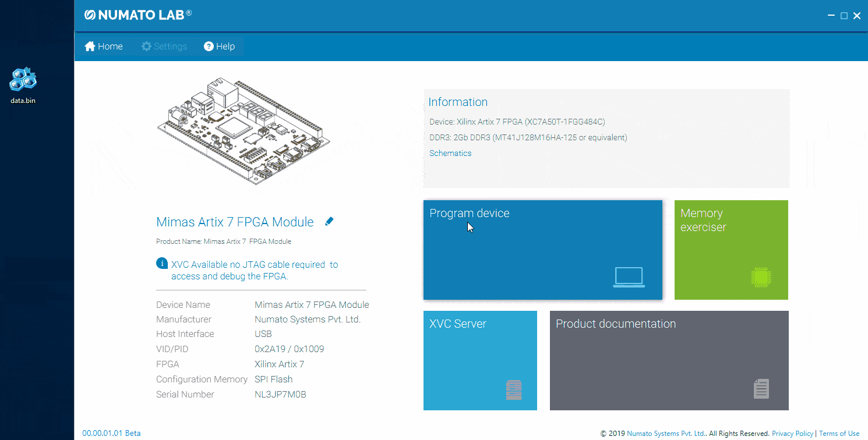The width and height of the screenshot is (868, 440).
Task: Click the FPGA board illustration
Action: [245, 128]
